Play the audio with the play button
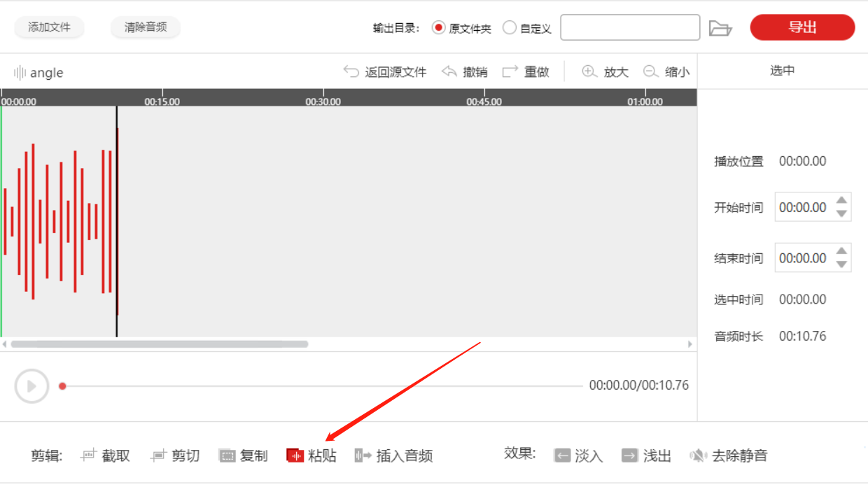 point(31,386)
